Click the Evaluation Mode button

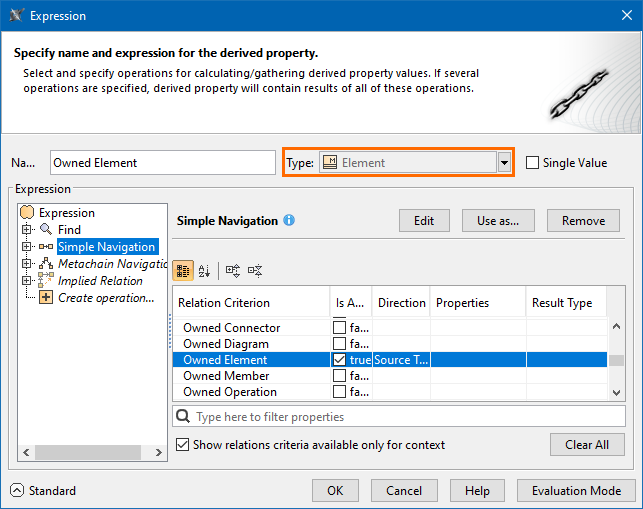point(576,491)
